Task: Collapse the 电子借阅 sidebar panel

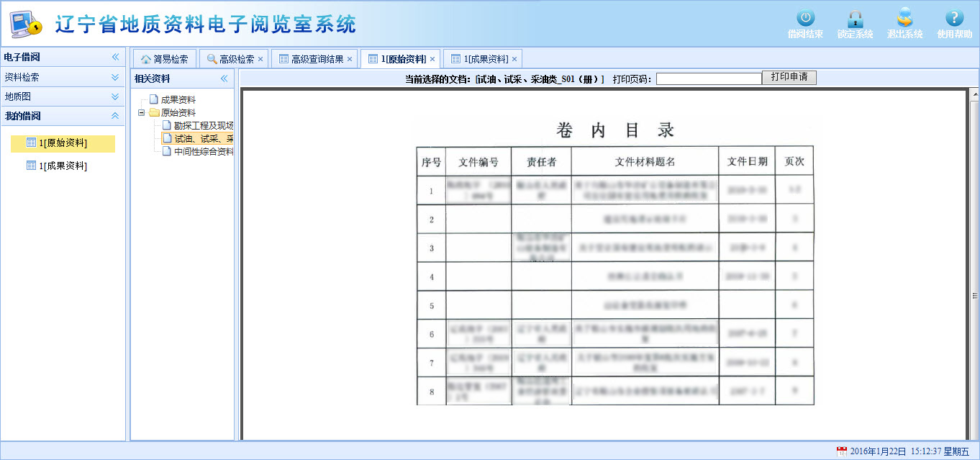Action: (115, 58)
